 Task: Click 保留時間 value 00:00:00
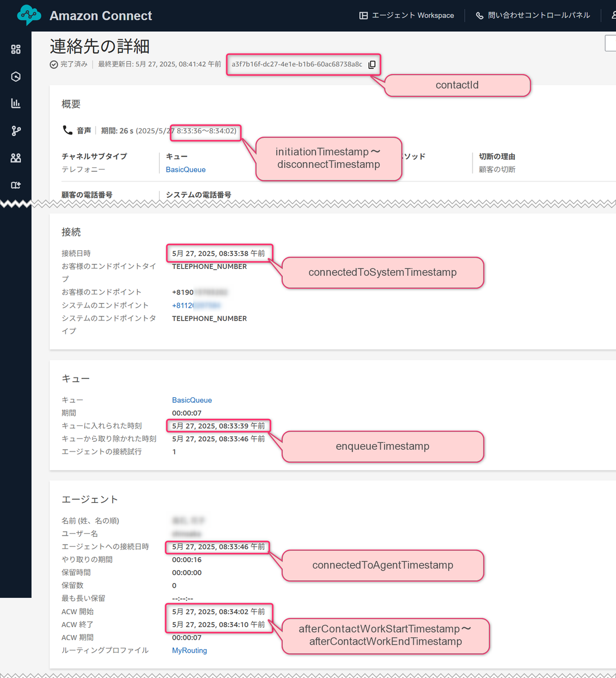[187, 573]
